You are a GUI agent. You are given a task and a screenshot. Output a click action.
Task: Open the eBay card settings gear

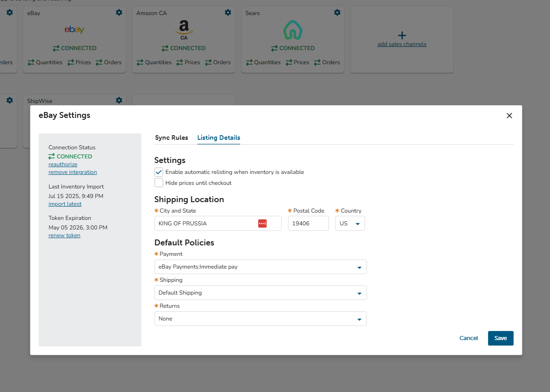point(119,13)
